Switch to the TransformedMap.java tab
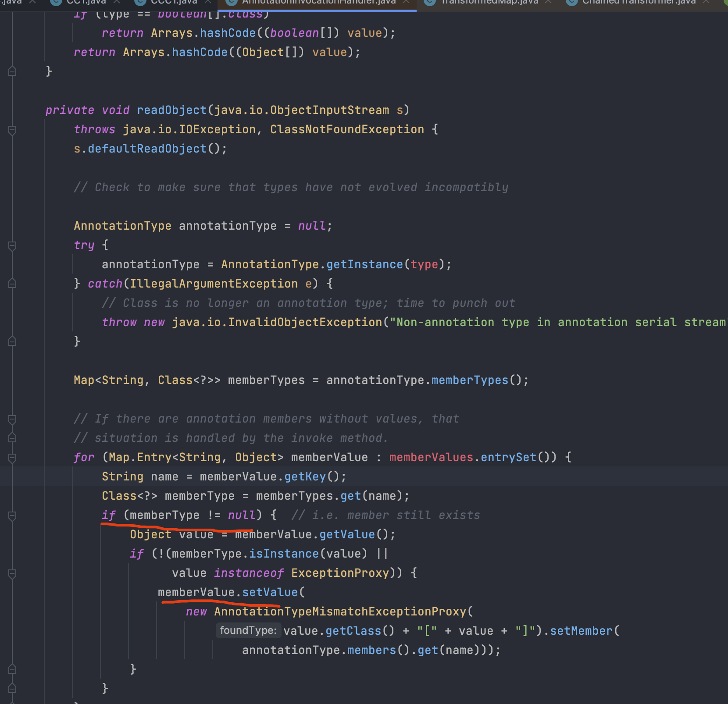 pyautogui.click(x=489, y=2)
